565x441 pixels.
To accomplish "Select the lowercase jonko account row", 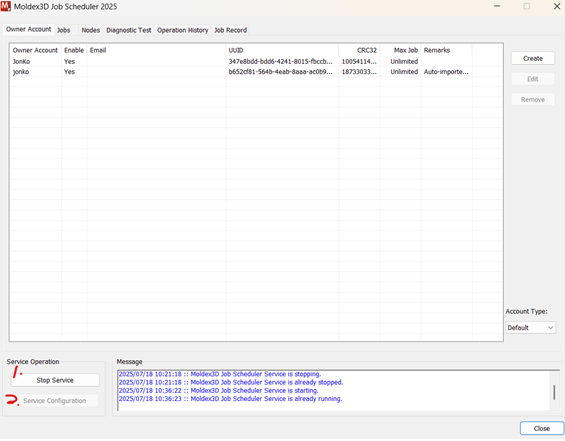I will 257,72.
